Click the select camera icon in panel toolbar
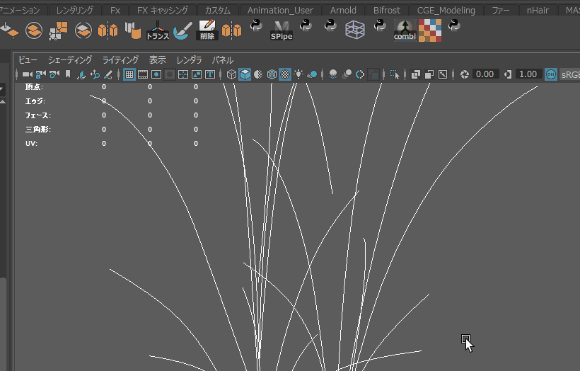The height and width of the screenshot is (371, 580). click(27, 74)
